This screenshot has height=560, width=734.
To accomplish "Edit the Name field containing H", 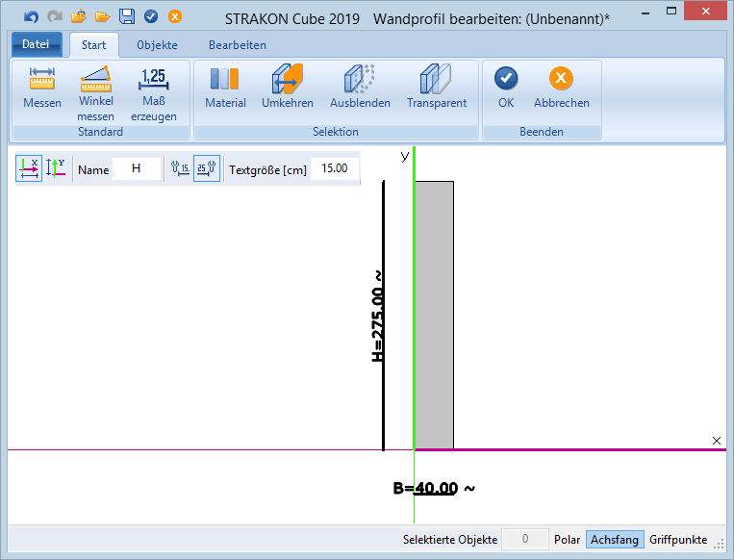I will pos(137,168).
